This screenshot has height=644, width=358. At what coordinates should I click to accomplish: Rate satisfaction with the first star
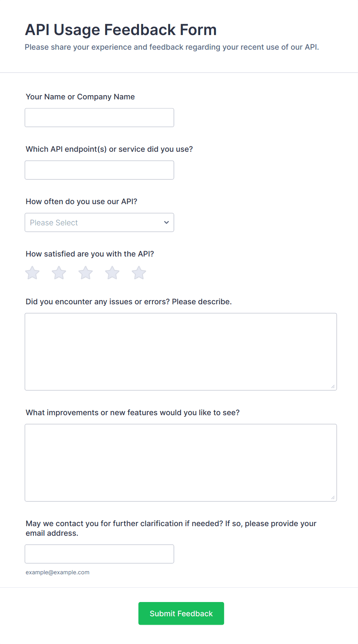click(32, 273)
